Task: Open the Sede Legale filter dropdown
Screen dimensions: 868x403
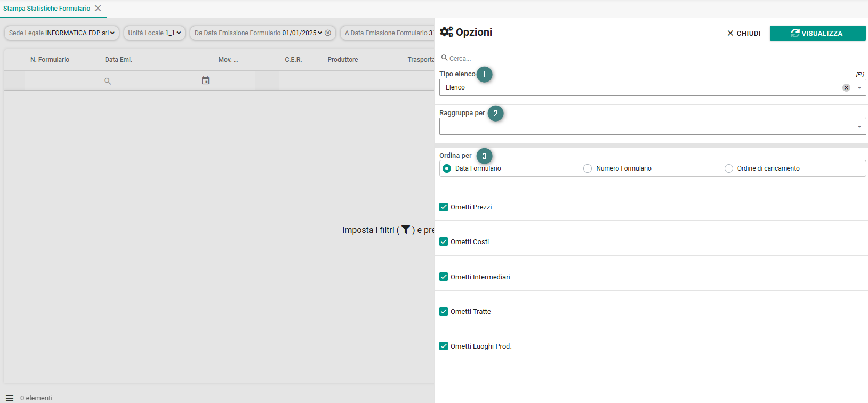Action: (62, 33)
